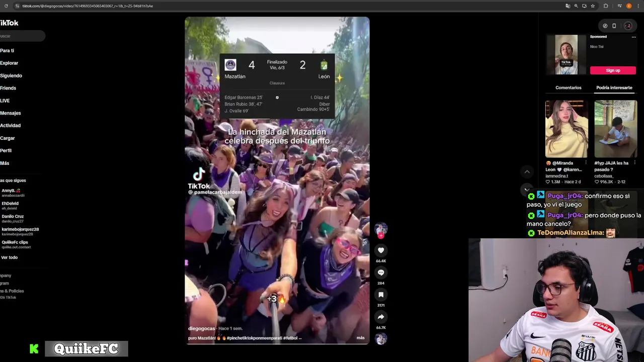Open options on '#fyp JAJA les ha pasado' video
Image resolution: width=644 pixels, height=362 pixels.
coord(634,163)
